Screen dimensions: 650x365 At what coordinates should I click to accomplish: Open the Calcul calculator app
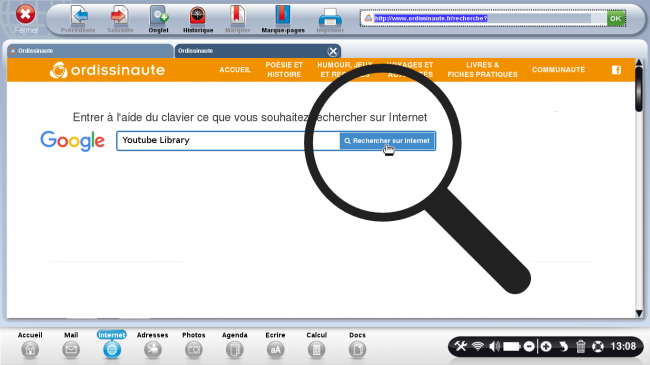316,345
